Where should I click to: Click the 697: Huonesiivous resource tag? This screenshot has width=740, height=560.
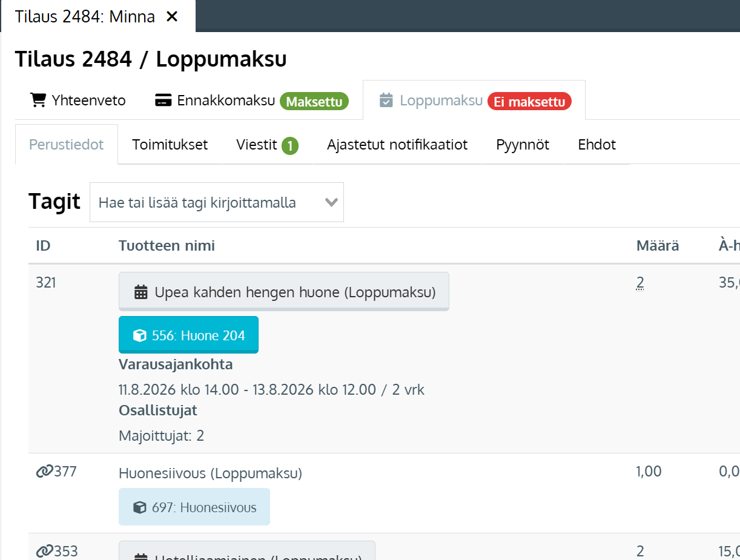pos(194,507)
